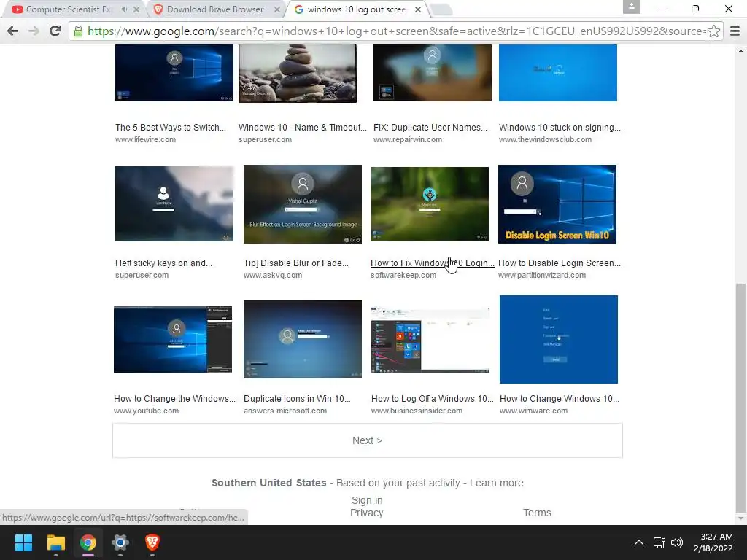Viewport: 747px width, 560px height.
Task: Close the Computer Scientist tab
Action: (136, 9)
